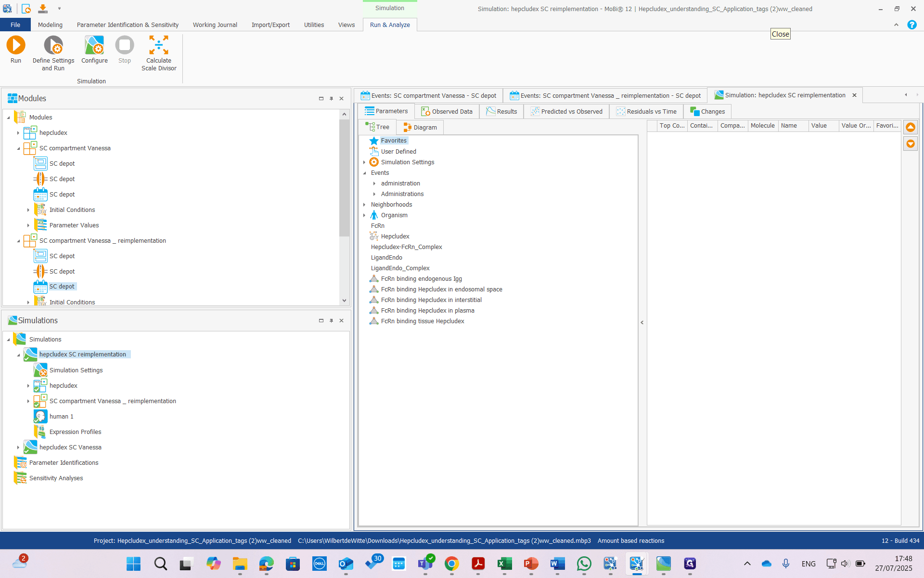Click Calculate Scale Divisor icon

pyautogui.click(x=159, y=45)
